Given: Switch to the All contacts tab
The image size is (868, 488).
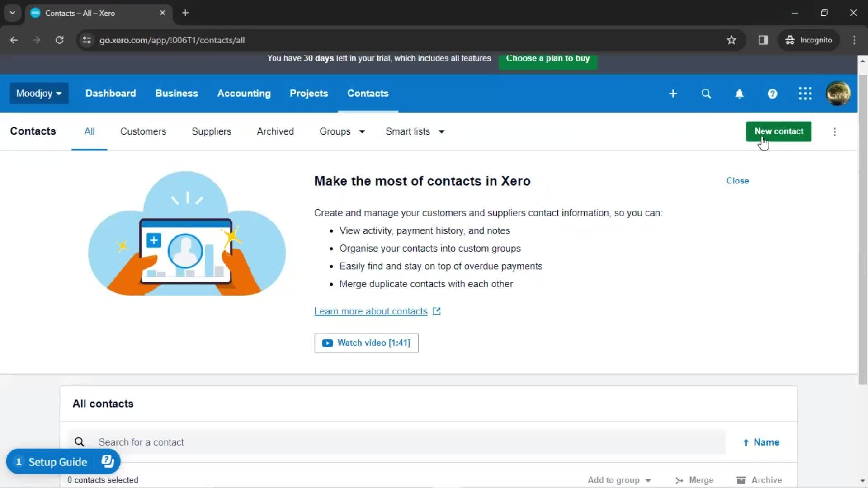Looking at the screenshot, I should point(89,131).
